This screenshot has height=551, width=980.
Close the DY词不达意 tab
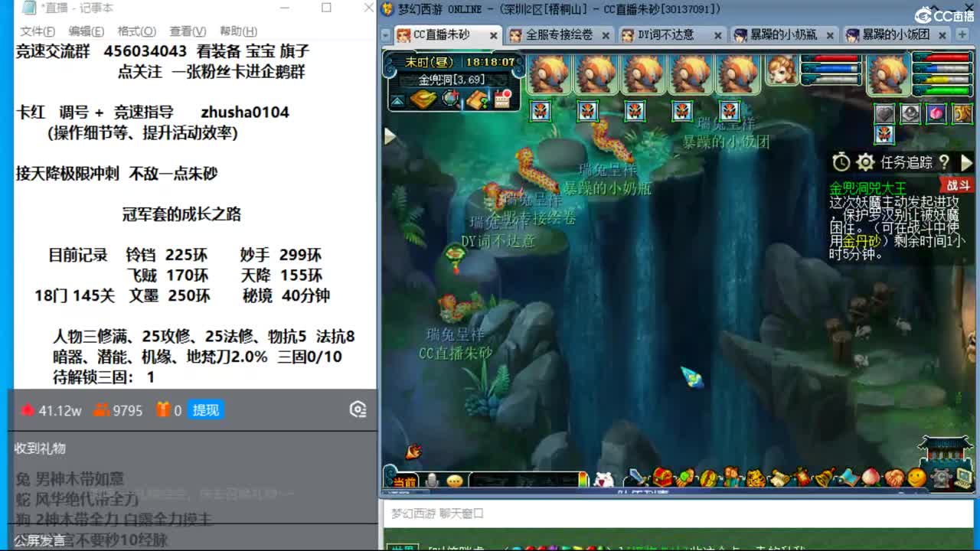pyautogui.click(x=718, y=36)
